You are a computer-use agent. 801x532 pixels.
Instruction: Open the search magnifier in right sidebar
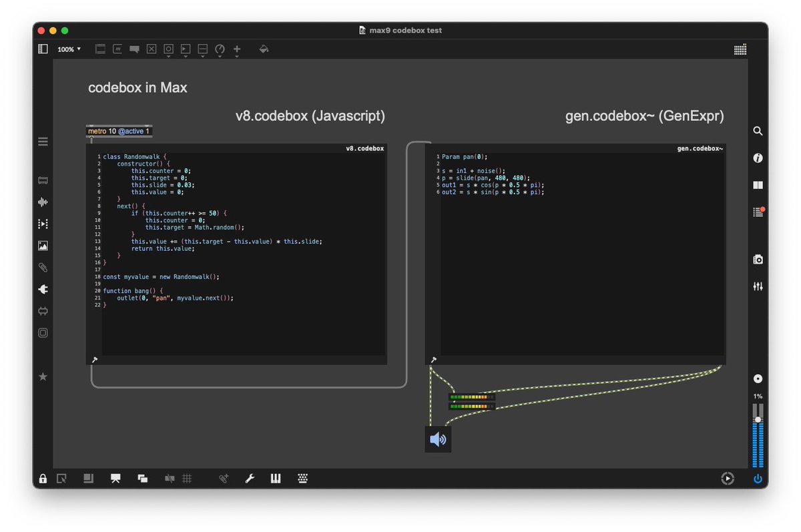(x=758, y=131)
